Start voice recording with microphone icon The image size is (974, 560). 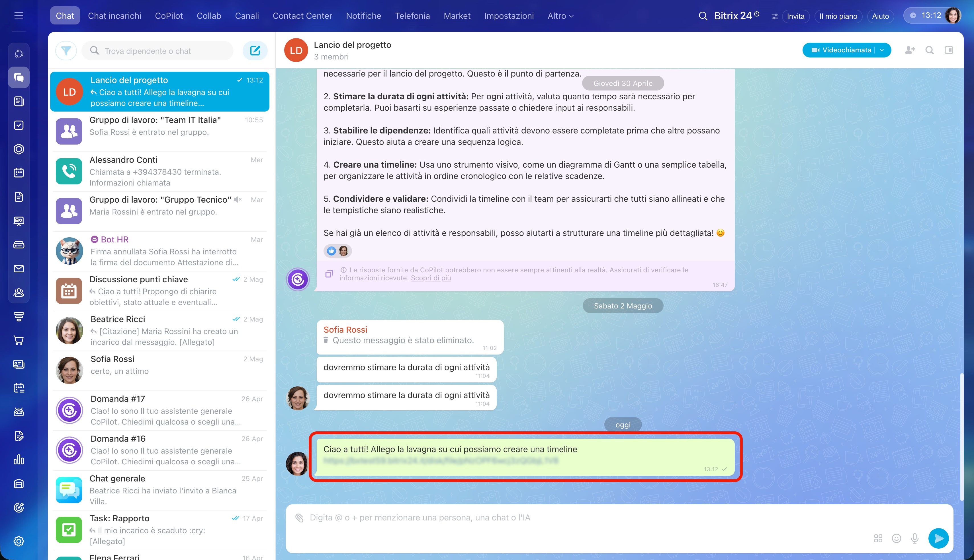click(915, 538)
